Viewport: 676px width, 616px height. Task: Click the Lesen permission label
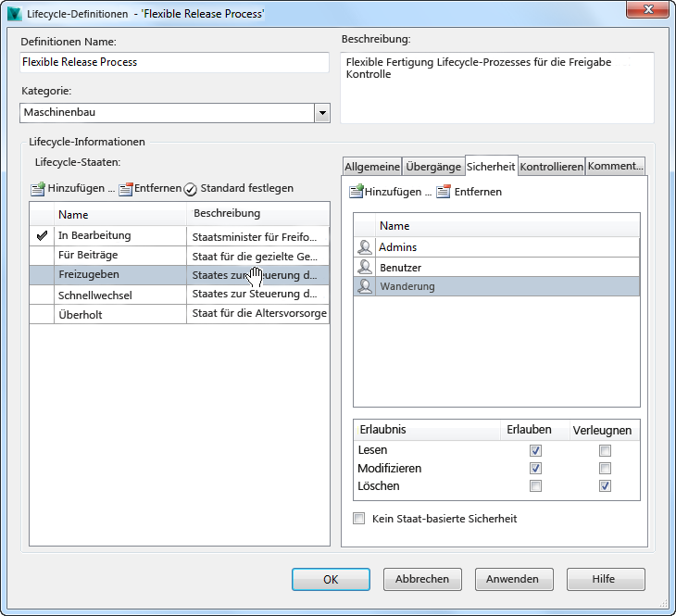tap(372, 449)
